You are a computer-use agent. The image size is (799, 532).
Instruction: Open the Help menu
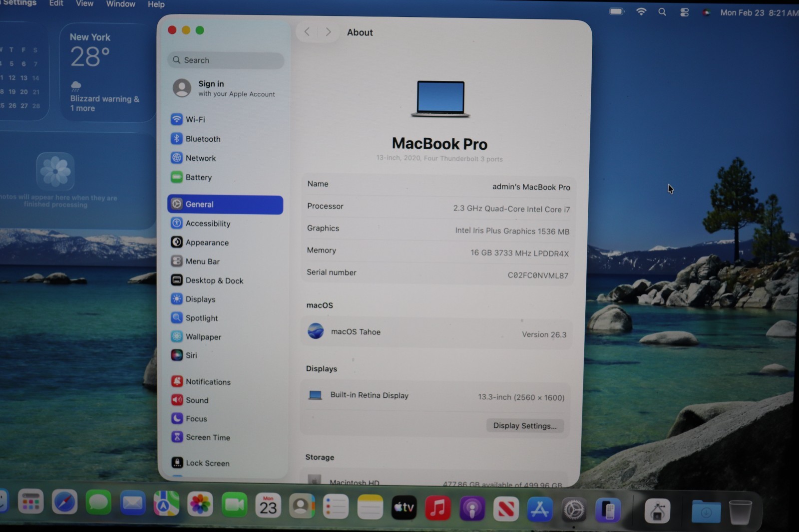(156, 4)
